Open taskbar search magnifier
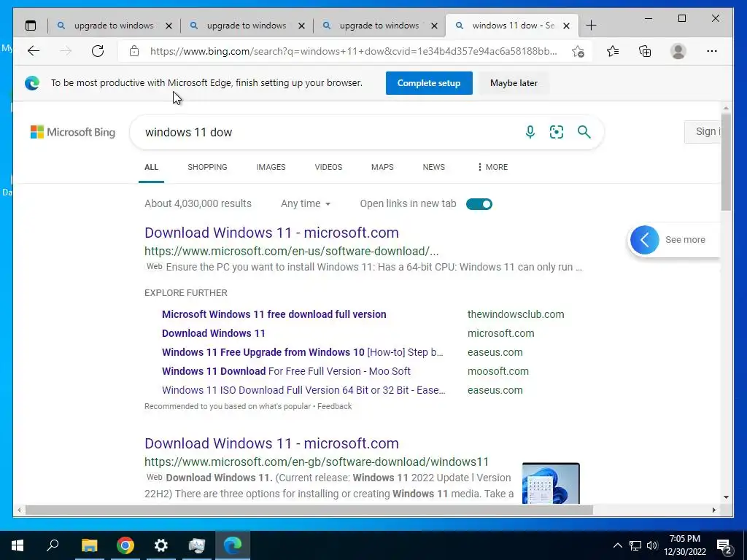747x560 pixels. pyautogui.click(x=53, y=545)
